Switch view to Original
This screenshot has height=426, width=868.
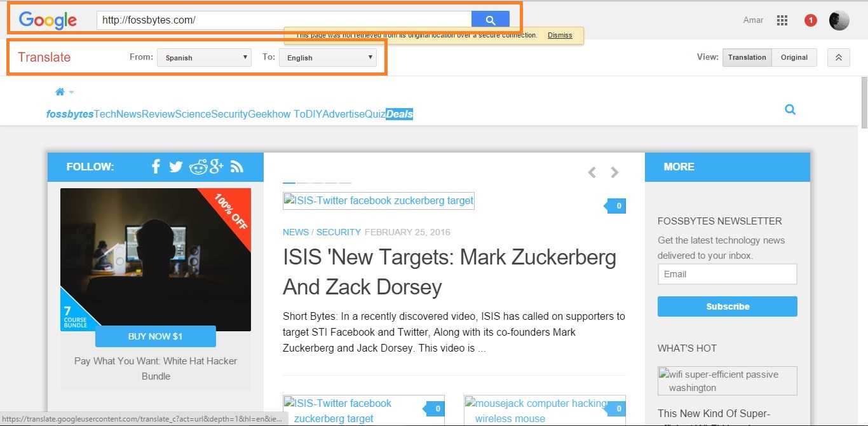(x=794, y=57)
